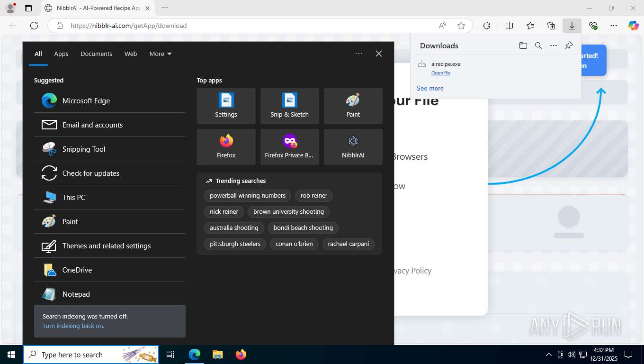Show hidden system tray icons
This screenshot has width=644, height=364.
pos(549,355)
